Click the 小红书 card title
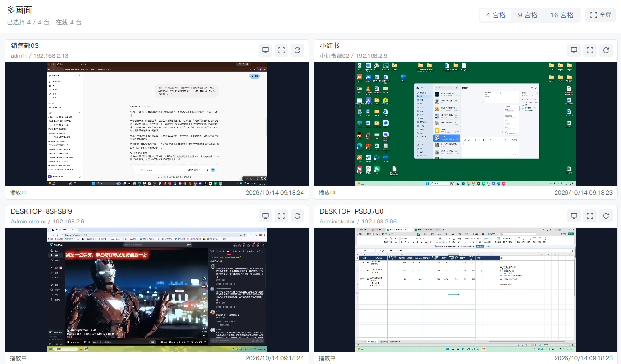Image resolution: width=621 pixels, height=364 pixels. tap(329, 46)
